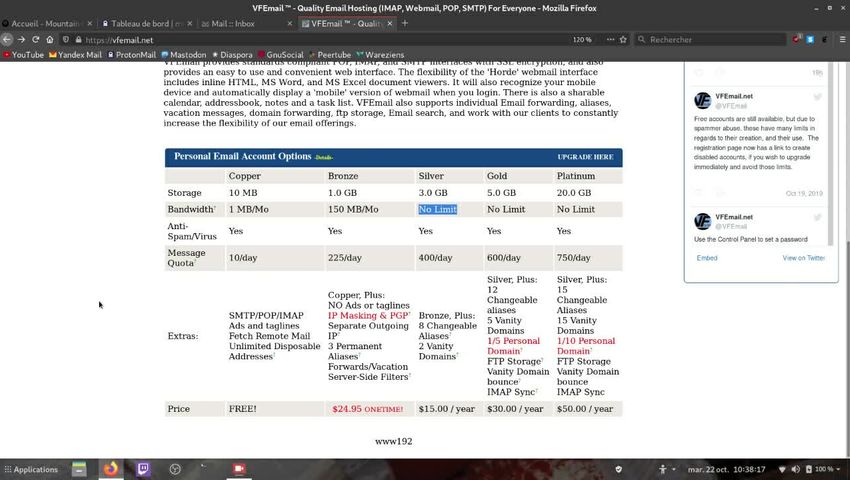Open the tracking protection shield icon
This screenshot has height=480, width=850.
66,40
